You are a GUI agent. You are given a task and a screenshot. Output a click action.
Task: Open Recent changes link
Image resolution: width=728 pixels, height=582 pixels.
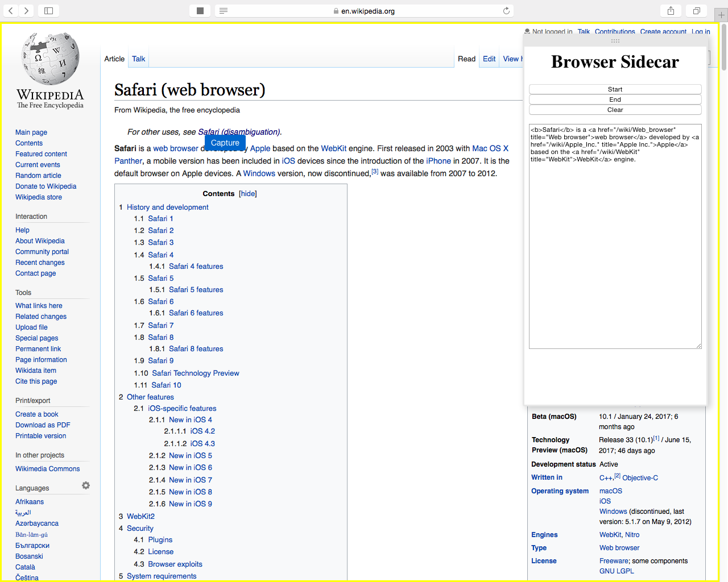(x=40, y=263)
